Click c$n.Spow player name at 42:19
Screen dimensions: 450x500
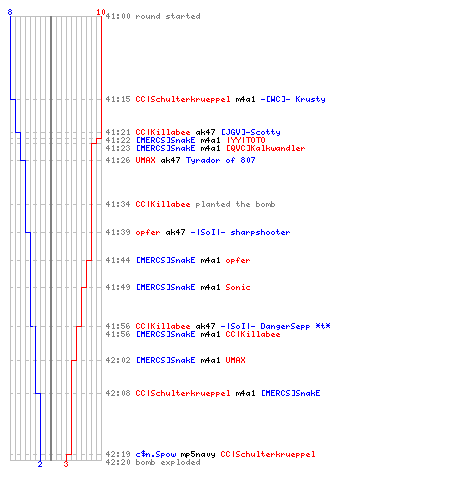click(155, 454)
